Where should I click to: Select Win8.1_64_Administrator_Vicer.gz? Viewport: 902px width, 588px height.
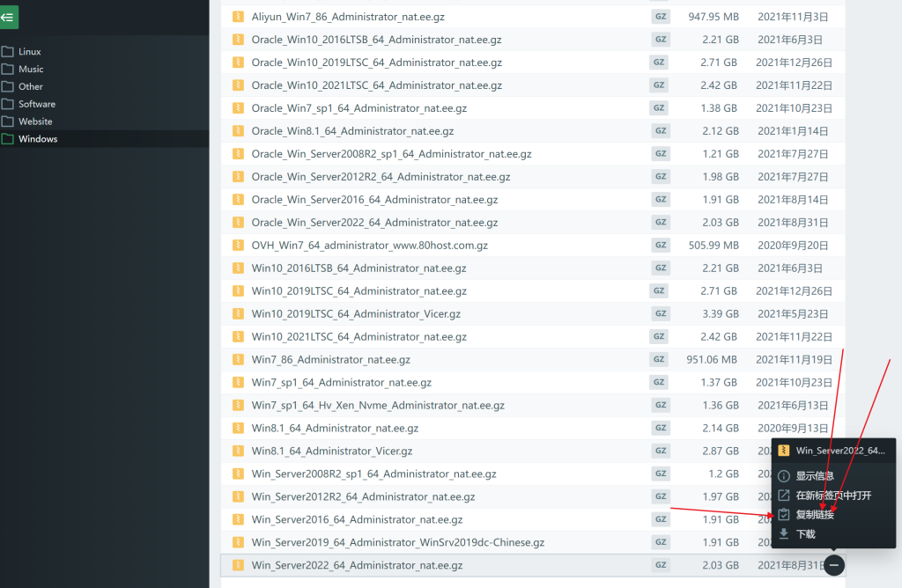pyautogui.click(x=332, y=452)
